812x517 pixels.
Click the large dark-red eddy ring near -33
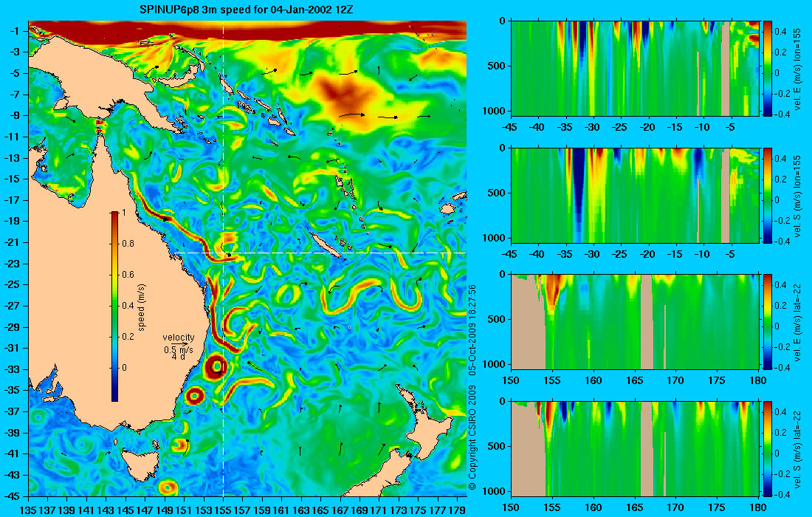coord(215,367)
